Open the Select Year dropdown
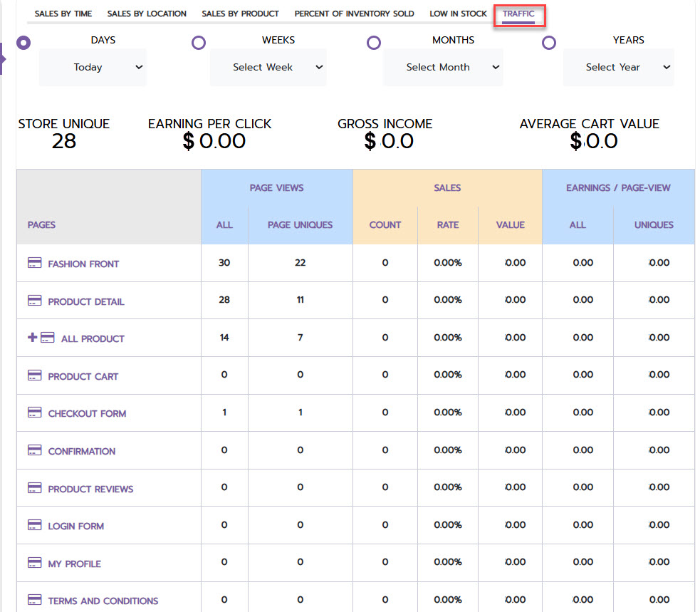Screen dimensions: 700x612 [619, 67]
